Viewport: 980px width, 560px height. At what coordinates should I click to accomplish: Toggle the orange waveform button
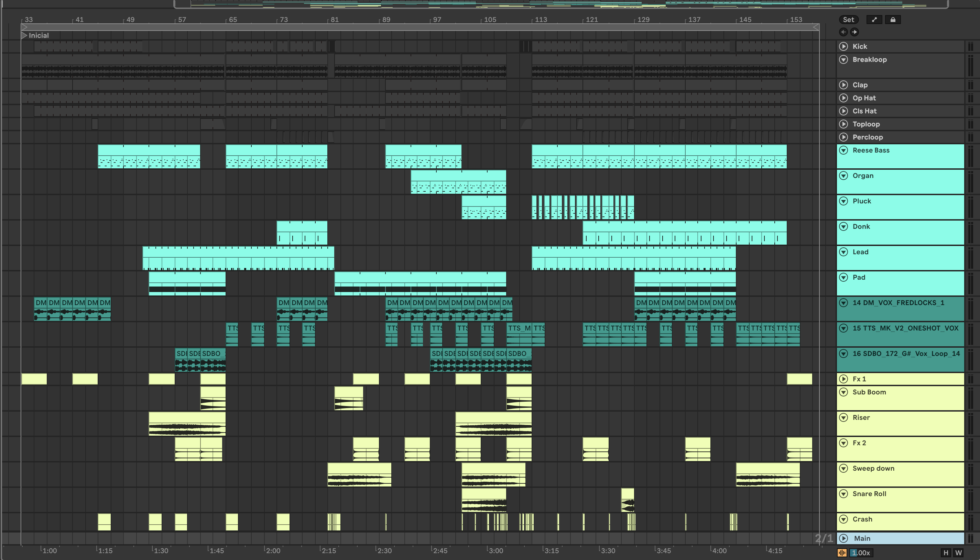coord(842,553)
